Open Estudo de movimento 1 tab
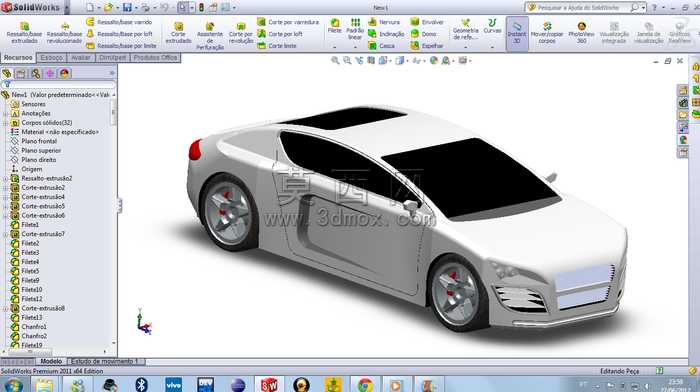This screenshot has width=700, height=392. point(105,361)
